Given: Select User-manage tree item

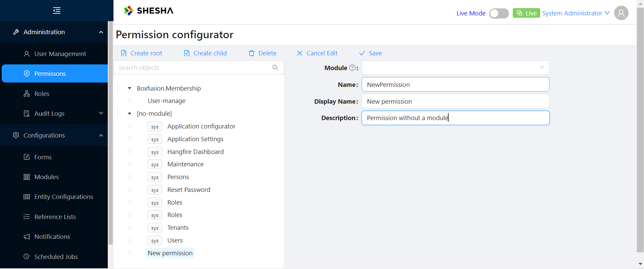Looking at the screenshot, I should [167, 101].
